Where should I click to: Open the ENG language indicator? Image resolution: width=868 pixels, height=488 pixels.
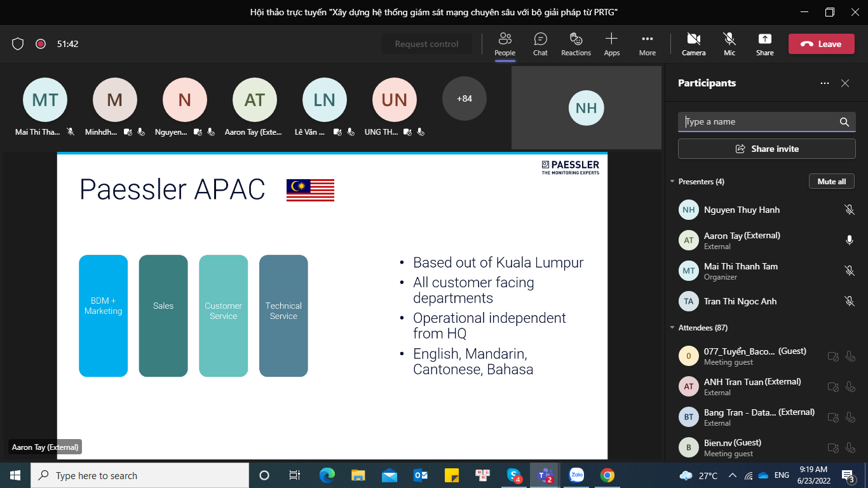(782, 475)
